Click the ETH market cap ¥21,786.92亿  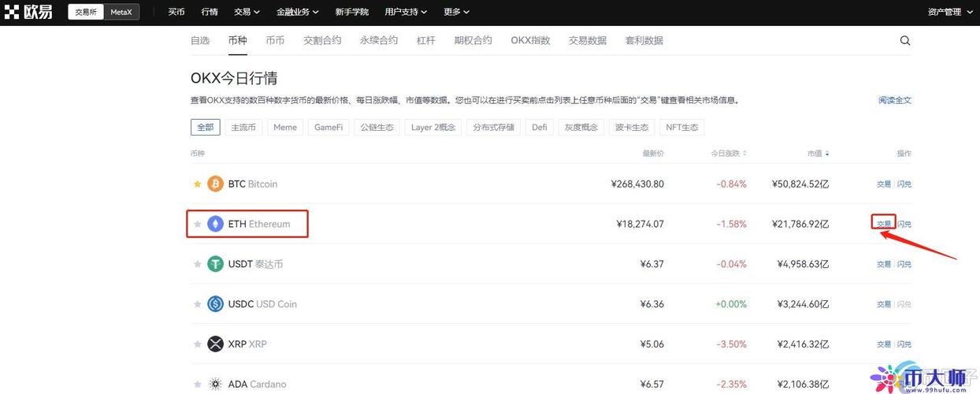[800, 224]
